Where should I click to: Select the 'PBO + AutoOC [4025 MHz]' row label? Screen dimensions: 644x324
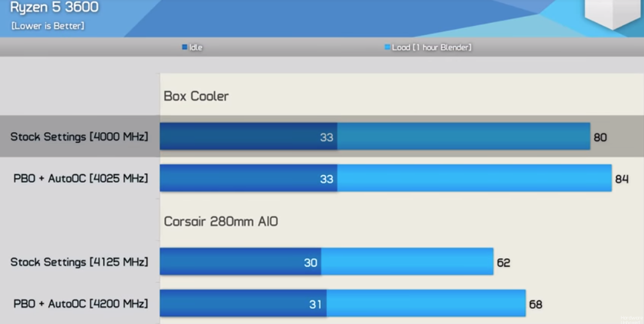point(81,179)
